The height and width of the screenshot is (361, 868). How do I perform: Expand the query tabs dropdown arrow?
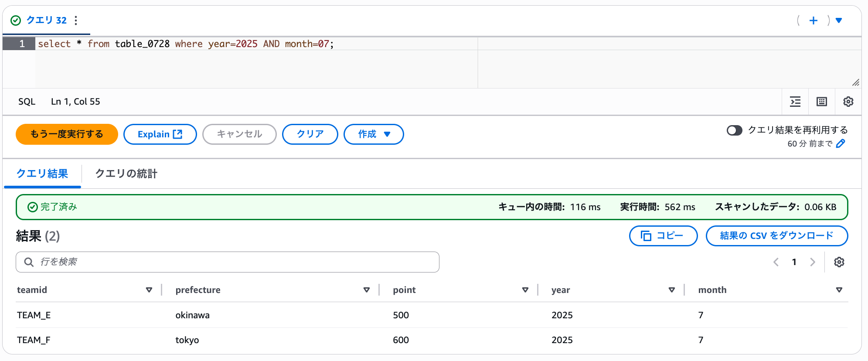click(839, 20)
